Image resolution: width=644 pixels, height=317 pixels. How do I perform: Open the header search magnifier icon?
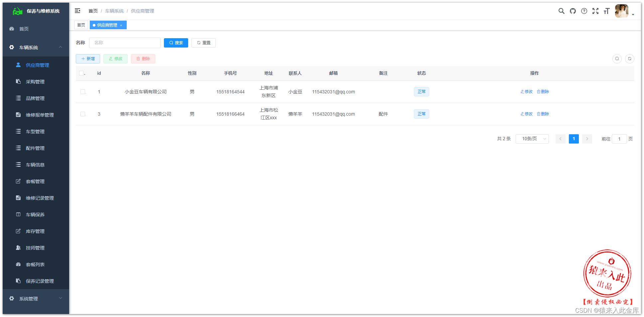tap(561, 11)
